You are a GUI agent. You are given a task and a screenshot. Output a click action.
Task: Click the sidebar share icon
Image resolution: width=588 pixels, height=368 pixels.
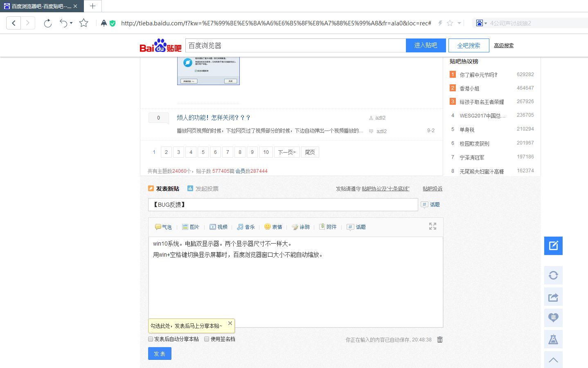553,297
